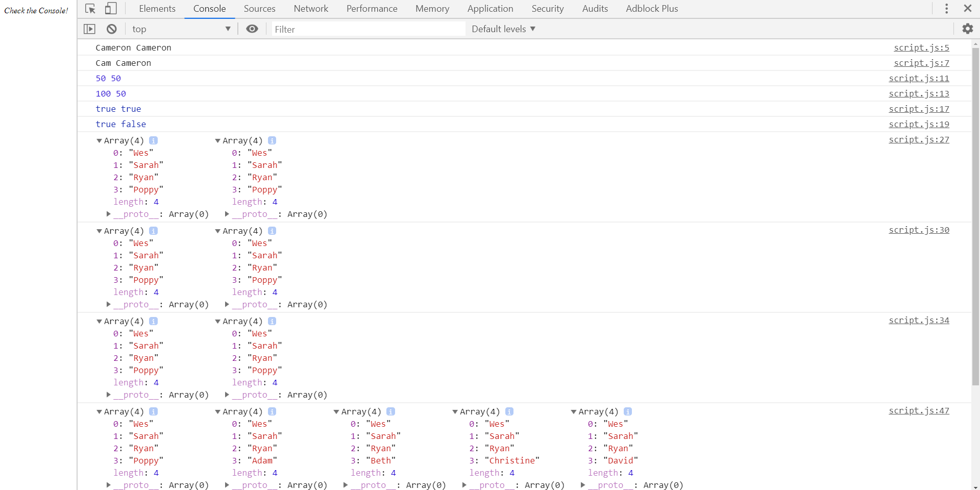Image resolution: width=980 pixels, height=490 pixels.
Task: Open the Security tab
Action: pyautogui.click(x=548, y=9)
